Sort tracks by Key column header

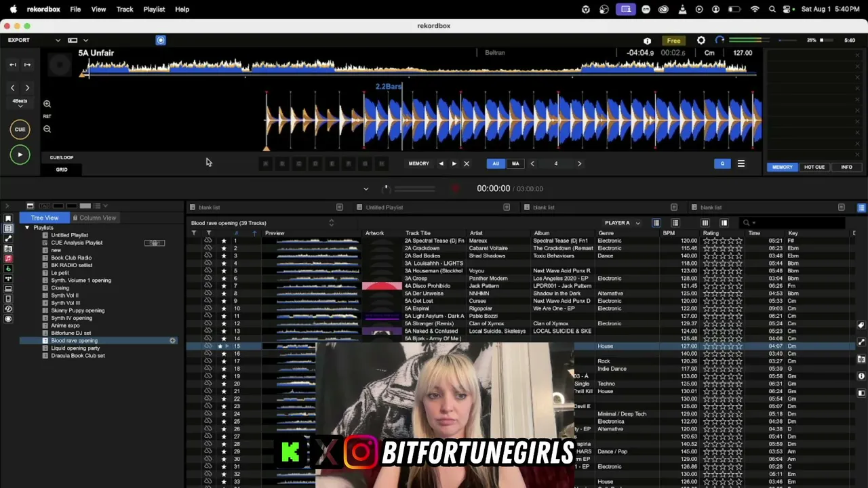793,233
